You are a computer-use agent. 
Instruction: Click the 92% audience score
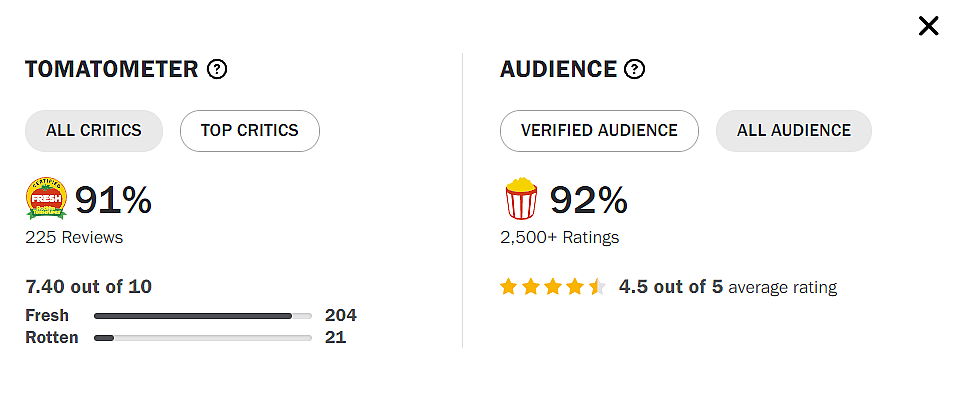coord(588,200)
